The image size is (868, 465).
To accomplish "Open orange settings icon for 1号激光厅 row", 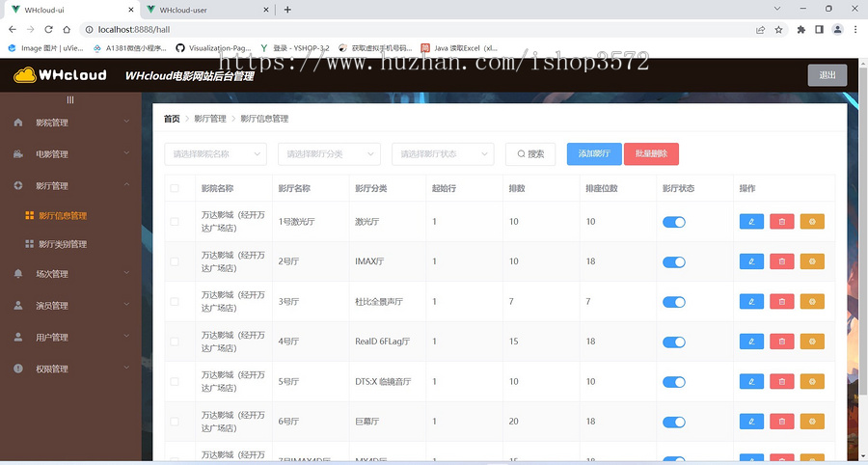I will [x=812, y=222].
